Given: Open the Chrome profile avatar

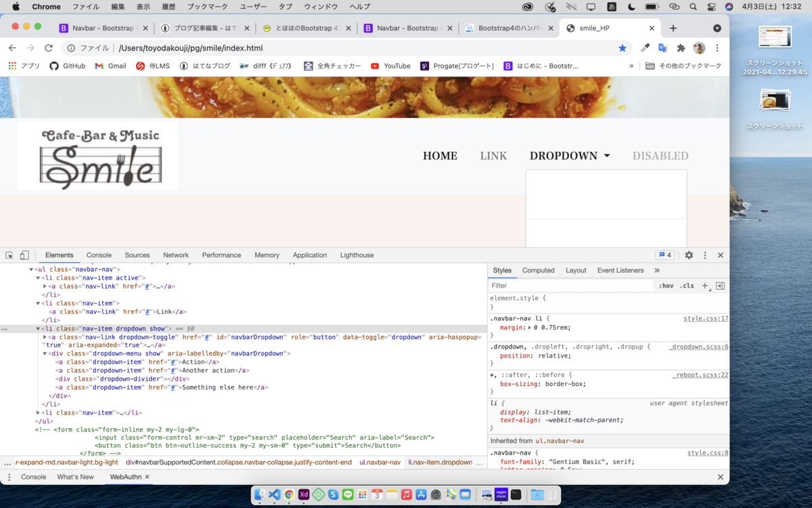Looking at the screenshot, I should coord(699,48).
